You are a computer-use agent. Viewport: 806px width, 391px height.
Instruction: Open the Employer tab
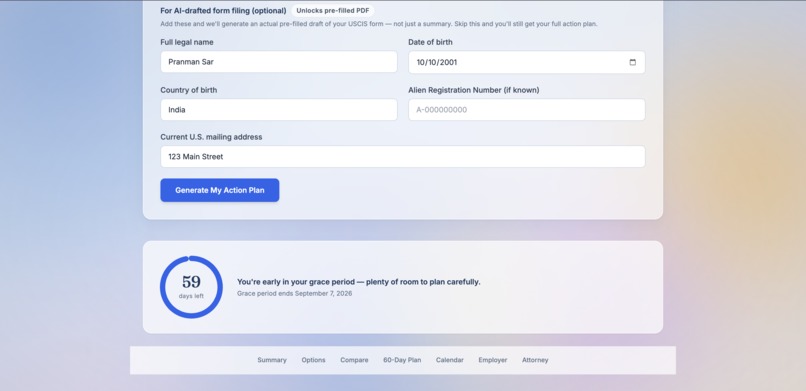tap(492, 360)
